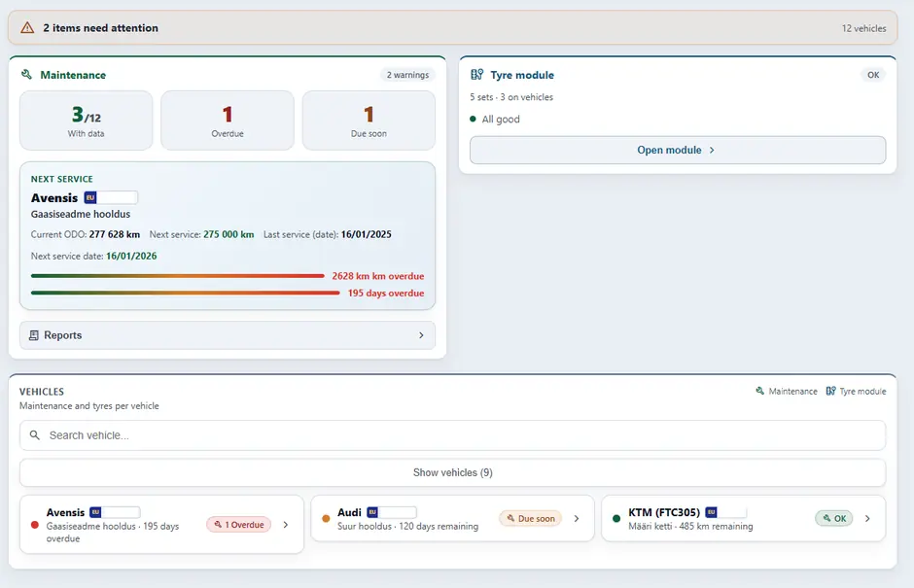Click the EU plate badge in Next Service card
This screenshot has height=588, width=914.
coord(111,197)
